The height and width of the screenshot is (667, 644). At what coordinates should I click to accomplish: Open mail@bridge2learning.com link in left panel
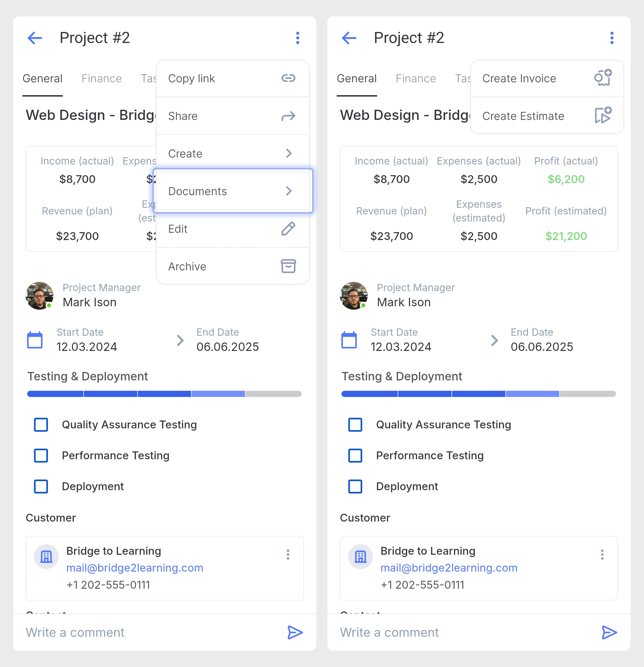134,568
